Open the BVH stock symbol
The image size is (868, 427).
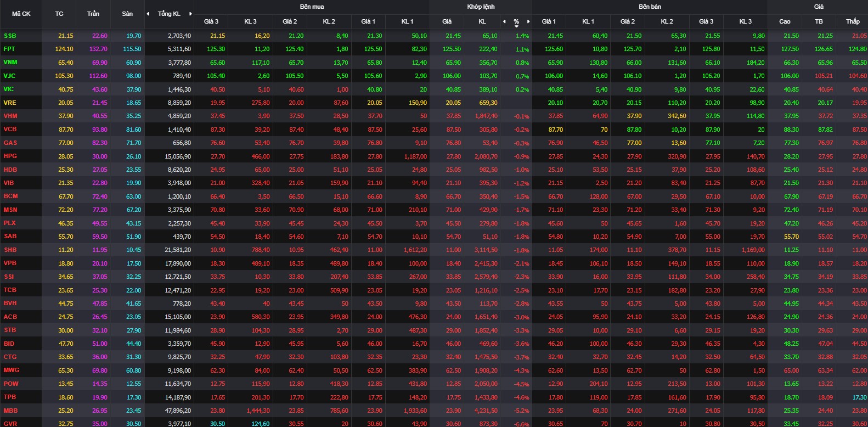pos(10,303)
